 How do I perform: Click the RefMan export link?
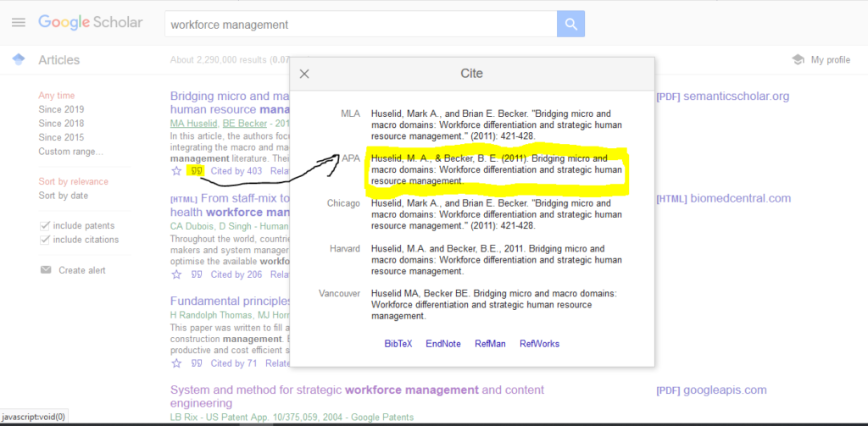[490, 344]
